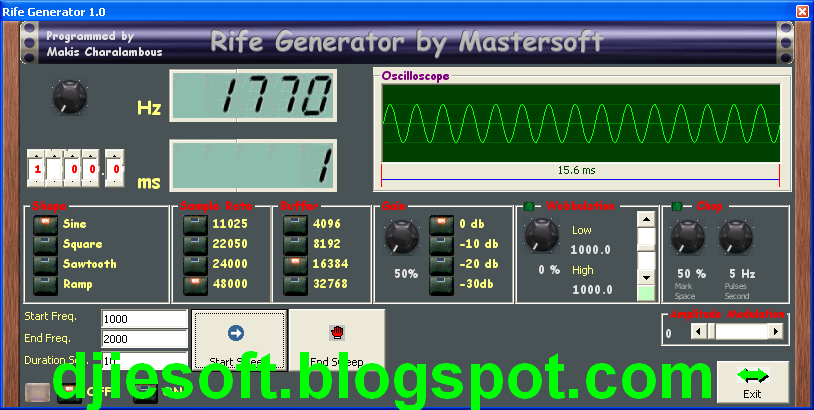The width and height of the screenshot is (814, 410).
Task: Select the Ramp wave shape
Action: [45, 285]
